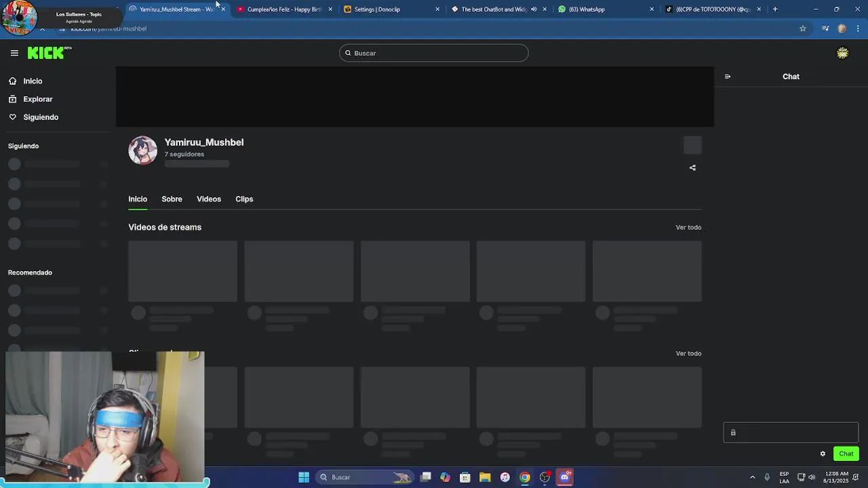Switch to CPP de TOTOTOOONY tab
The height and width of the screenshot is (488, 868).
point(712,9)
